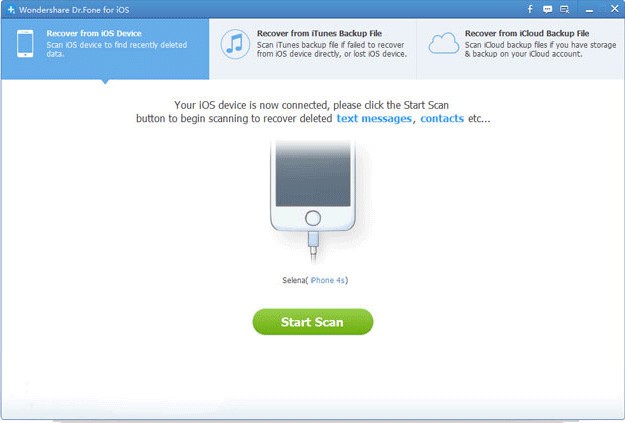Screen dimensions: 625x423
Task: Open the Recover from iOS Device tab
Action: [105, 49]
